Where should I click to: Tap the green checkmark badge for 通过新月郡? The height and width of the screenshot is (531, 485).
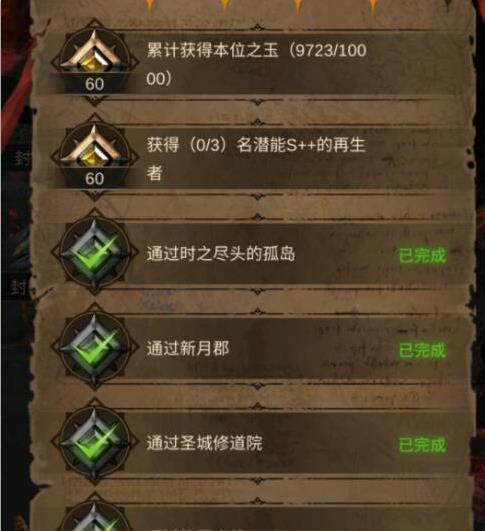pos(94,347)
